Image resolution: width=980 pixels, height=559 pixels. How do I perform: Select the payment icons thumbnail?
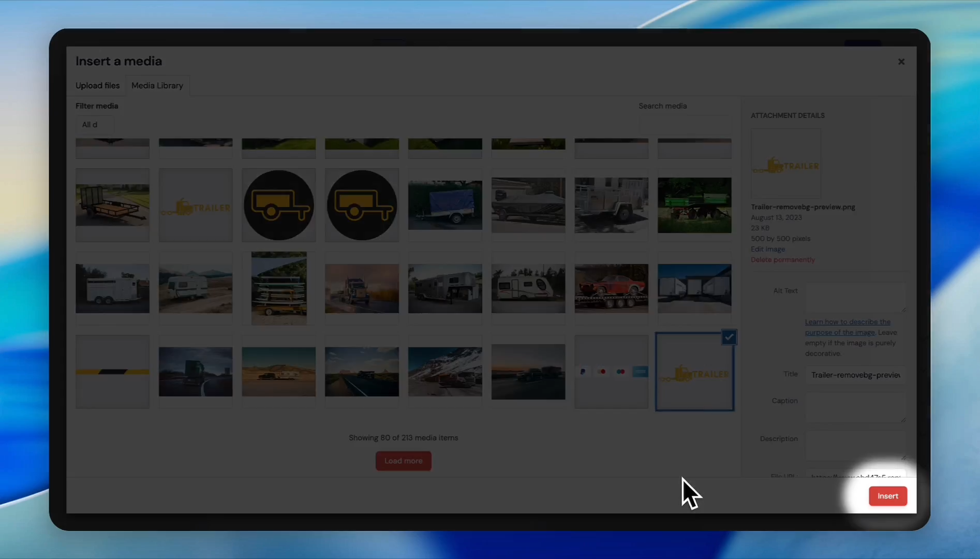pyautogui.click(x=612, y=372)
